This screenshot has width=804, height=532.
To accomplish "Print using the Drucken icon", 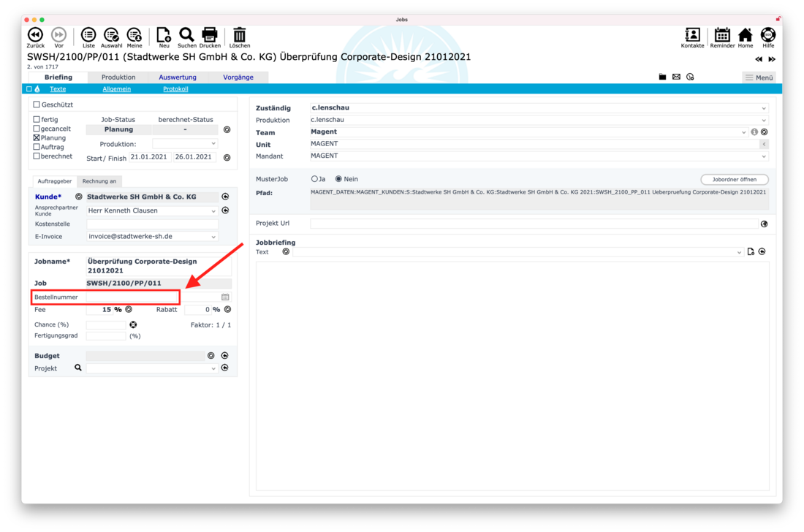I will (210, 34).
